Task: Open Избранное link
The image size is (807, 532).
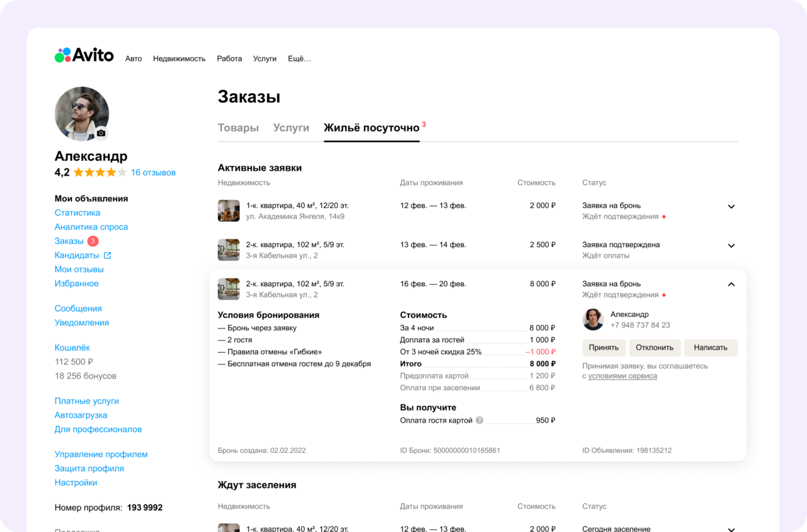Action: point(77,284)
